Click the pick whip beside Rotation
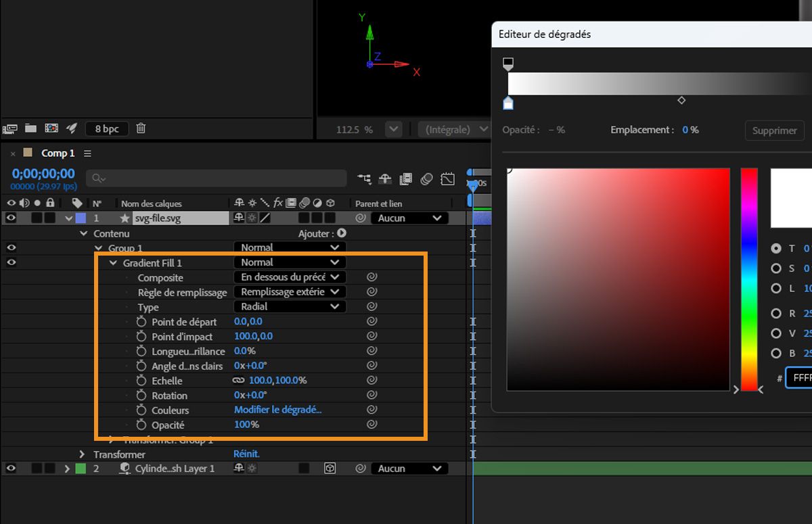This screenshot has width=812, height=524. click(371, 395)
